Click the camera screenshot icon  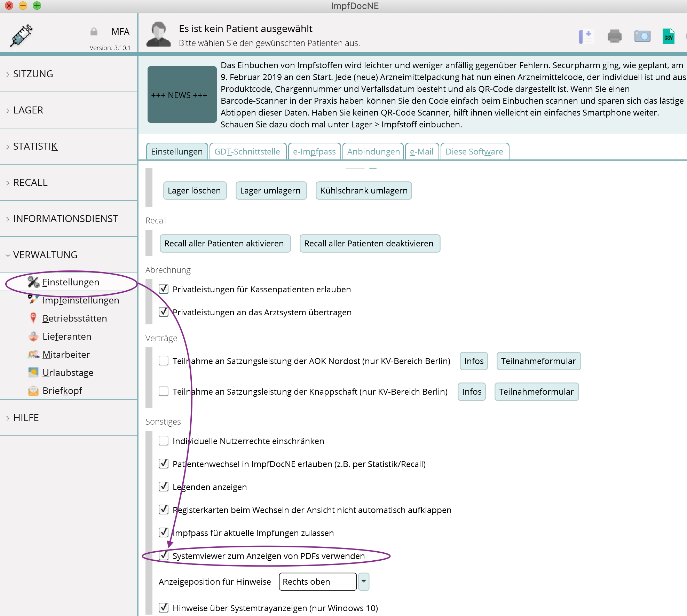coord(642,36)
